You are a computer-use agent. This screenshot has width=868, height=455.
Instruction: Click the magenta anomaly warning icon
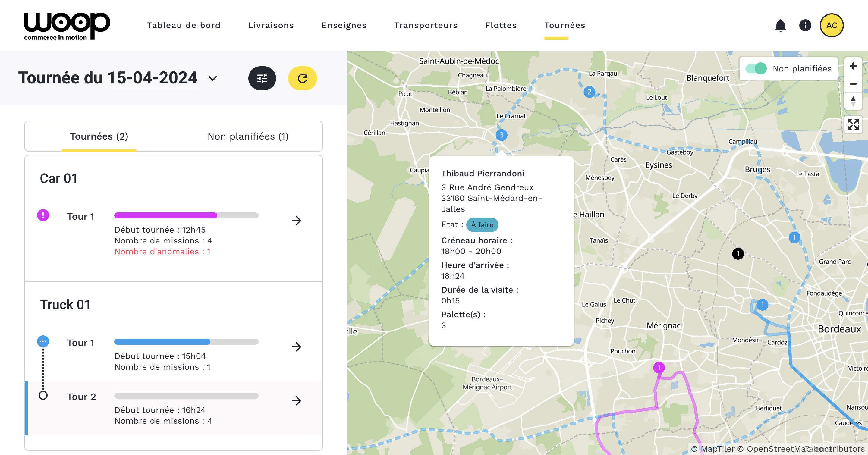coord(43,215)
